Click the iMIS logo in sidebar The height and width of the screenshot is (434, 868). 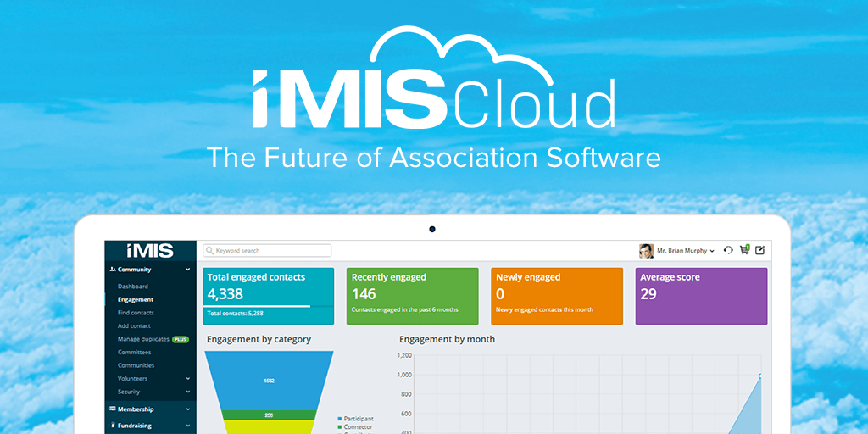click(150, 251)
